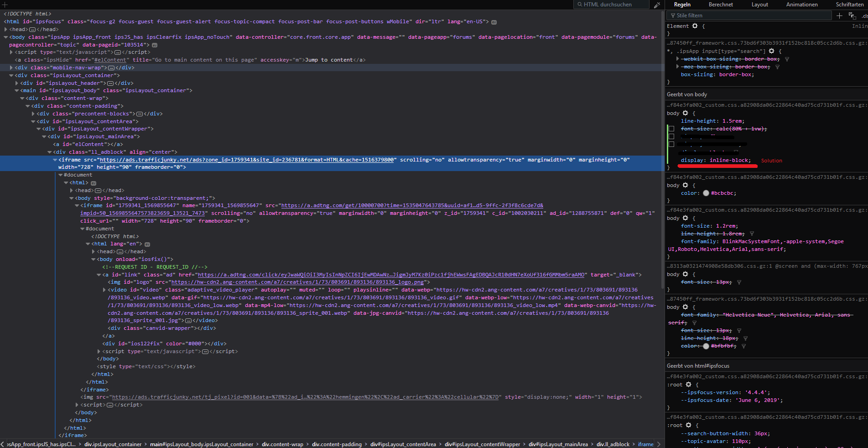
Task: Click the markup panel vertical scrollbar
Action: pyautogui.click(x=663, y=151)
